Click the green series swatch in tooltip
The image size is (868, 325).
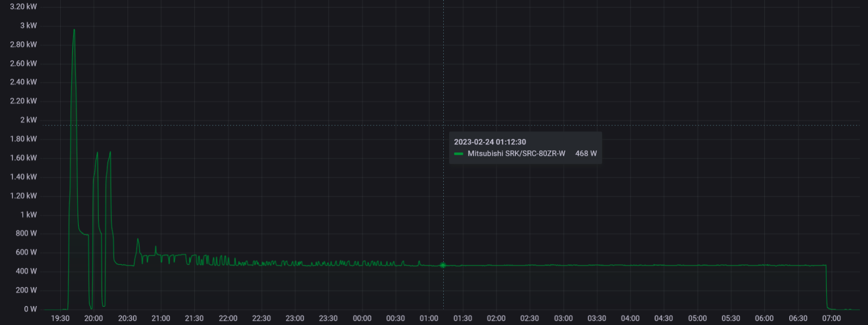[458, 154]
